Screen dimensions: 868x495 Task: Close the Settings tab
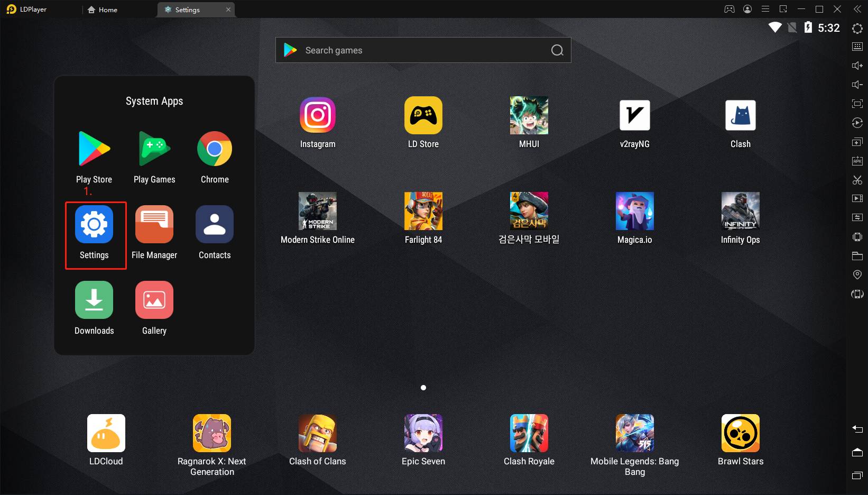tap(228, 10)
